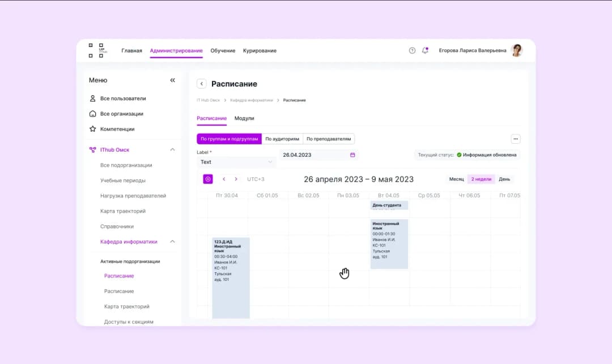Open the calendar icon in date field

click(x=352, y=155)
